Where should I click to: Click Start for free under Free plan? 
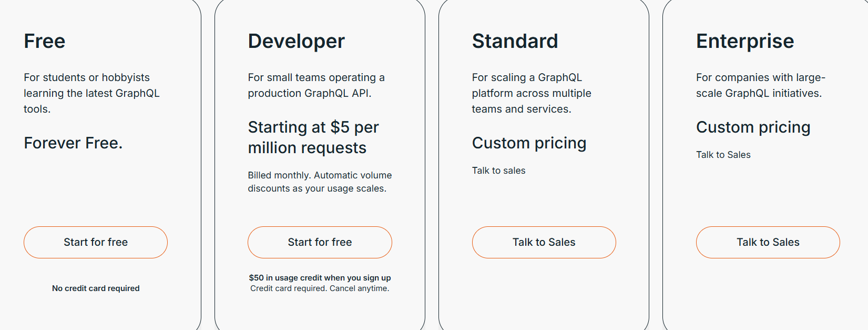pyautogui.click(x=95, y=242)
